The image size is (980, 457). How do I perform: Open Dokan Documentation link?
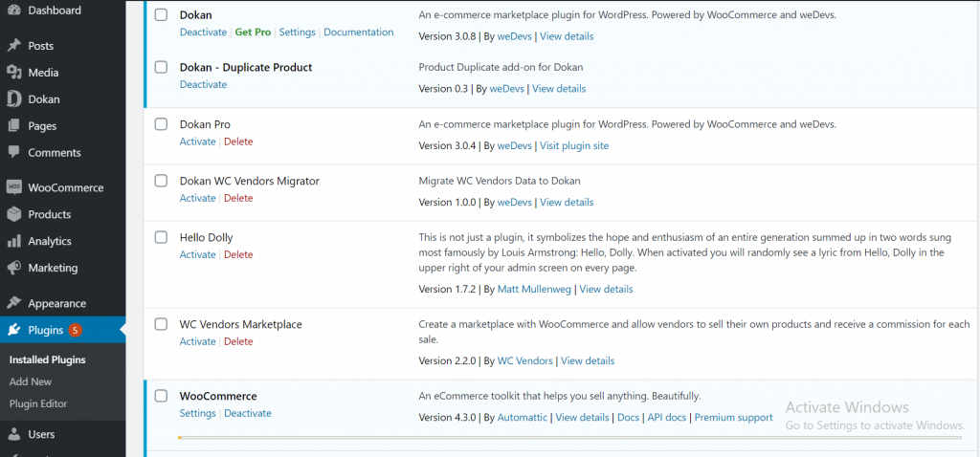pyautogui.click(x=359, y=32)
